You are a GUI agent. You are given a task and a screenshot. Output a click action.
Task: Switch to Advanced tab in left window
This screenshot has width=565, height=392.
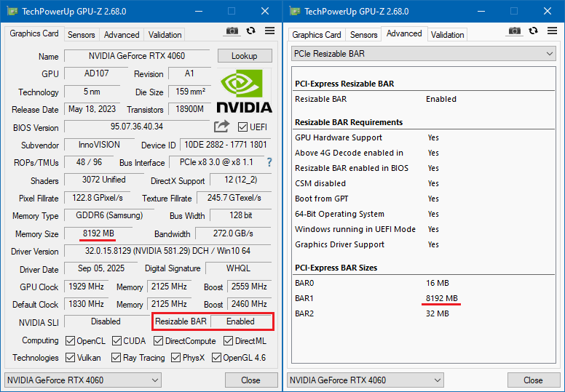point(122,35)
